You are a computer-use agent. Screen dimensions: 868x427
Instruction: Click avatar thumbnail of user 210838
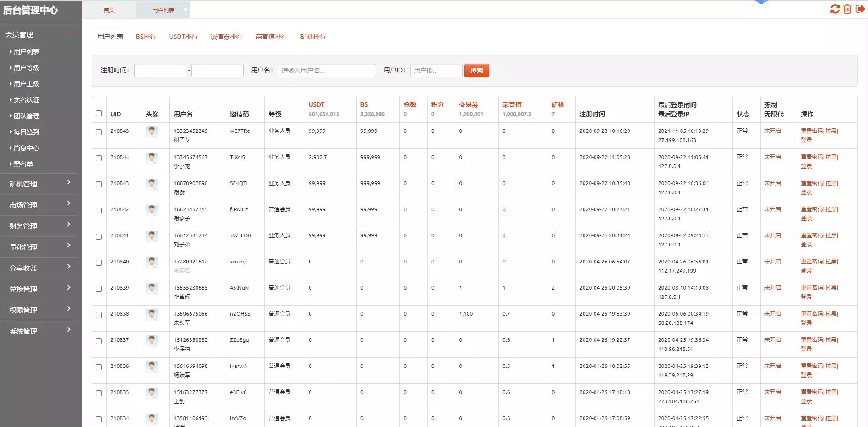152,315
